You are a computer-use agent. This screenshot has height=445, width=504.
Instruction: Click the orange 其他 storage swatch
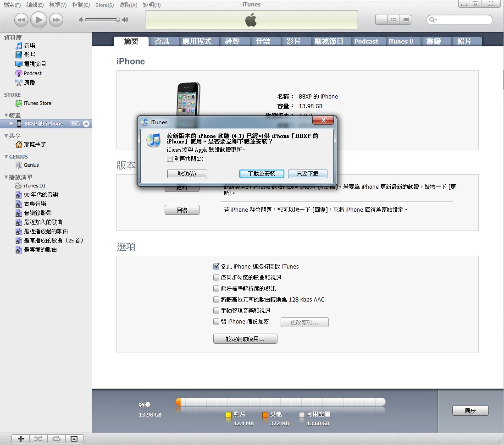click(265, 414)
